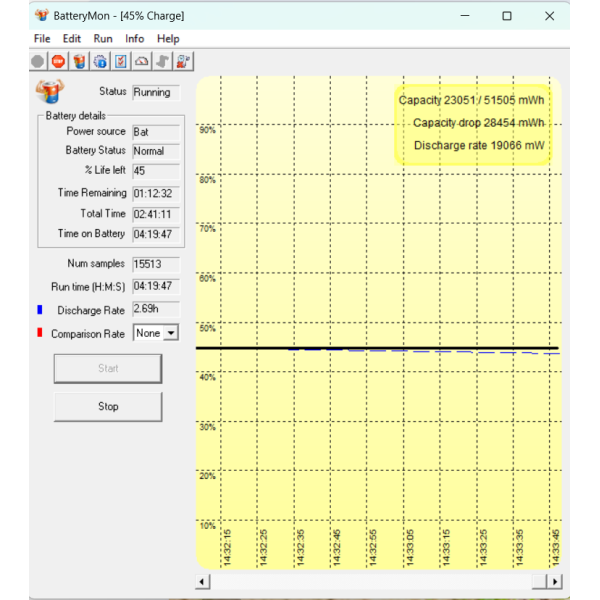Click the Discharge rate 19066 mW text
This screenshot has width=600, height=600.
479,145
